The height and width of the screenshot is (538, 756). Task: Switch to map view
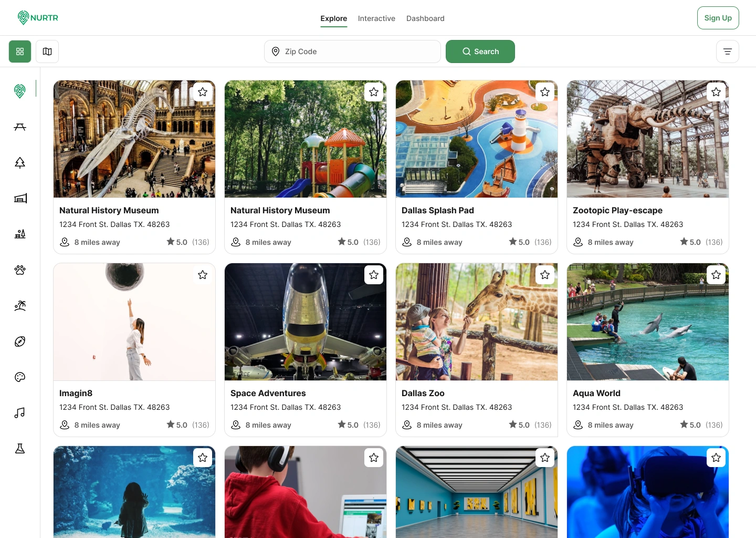[x=47, y=51]
